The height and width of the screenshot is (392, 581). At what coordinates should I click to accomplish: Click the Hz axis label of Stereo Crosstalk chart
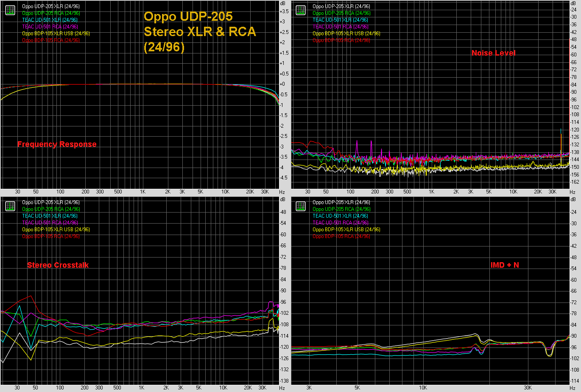[282, 388]
